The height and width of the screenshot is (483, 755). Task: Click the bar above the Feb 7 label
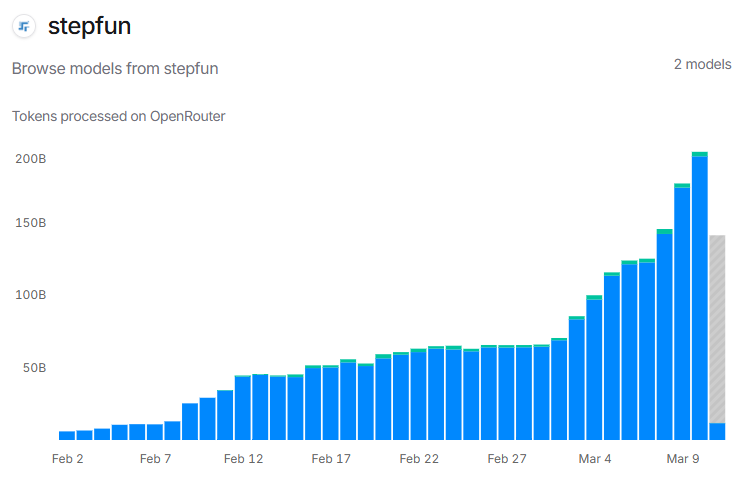155,432
